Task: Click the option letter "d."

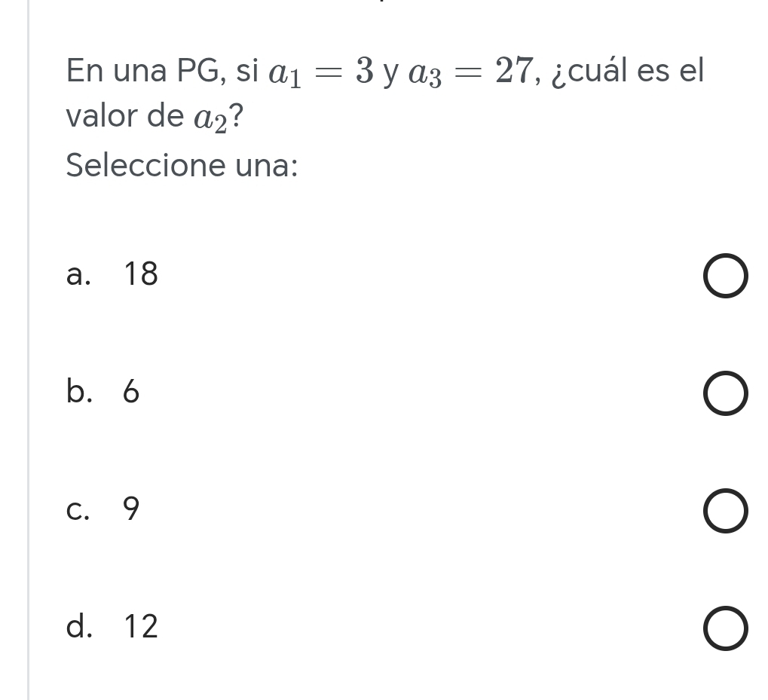Action: coord(78,627)
